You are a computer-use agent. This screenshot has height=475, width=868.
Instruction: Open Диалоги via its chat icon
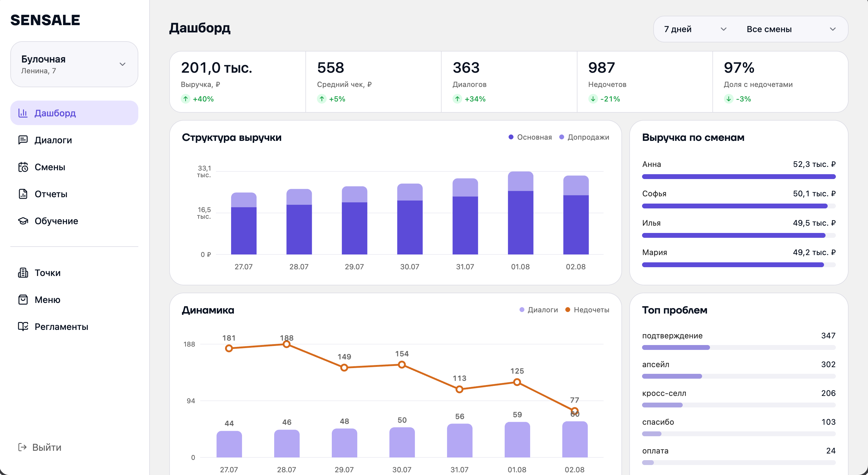pos(23,140)
